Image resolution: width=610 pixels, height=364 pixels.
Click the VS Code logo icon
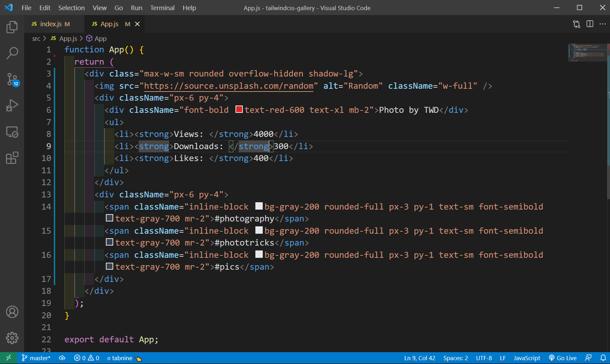(9, 8)
